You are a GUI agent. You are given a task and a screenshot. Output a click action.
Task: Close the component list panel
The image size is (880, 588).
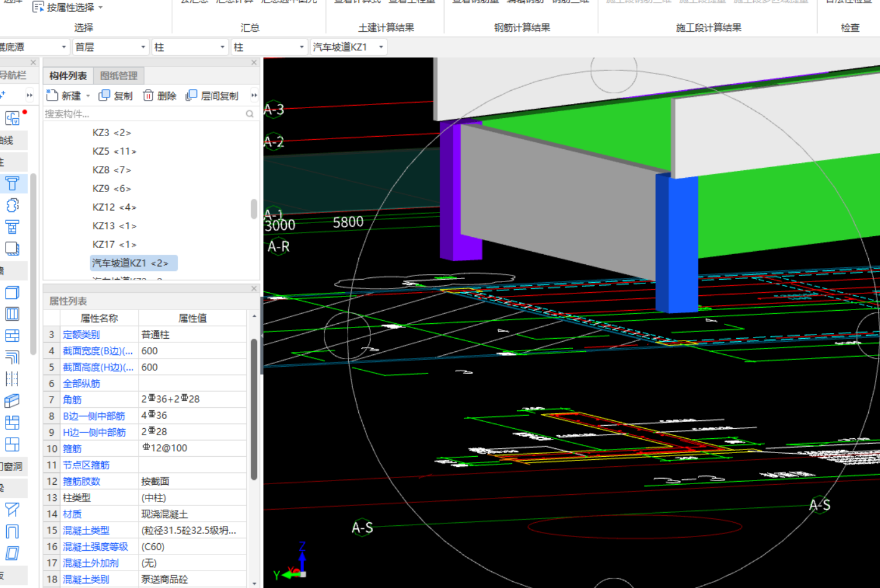pos(254,63)
